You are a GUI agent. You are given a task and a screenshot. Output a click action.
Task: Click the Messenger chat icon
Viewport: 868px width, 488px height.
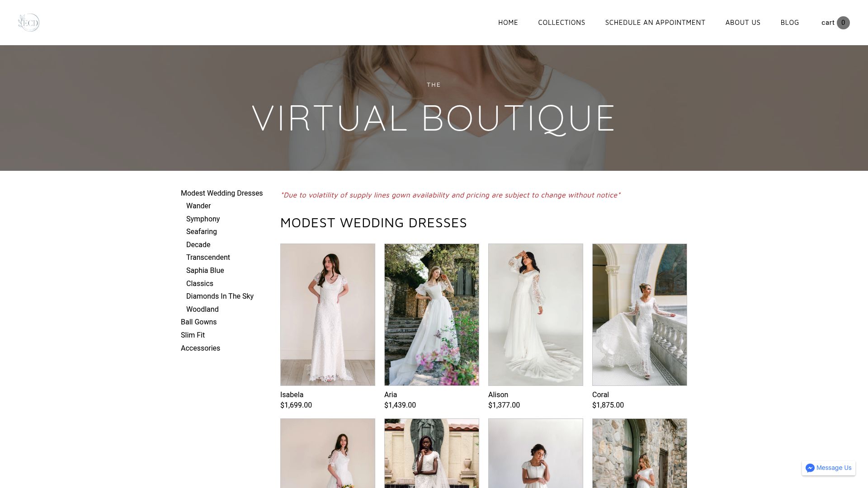click(810, 468)
